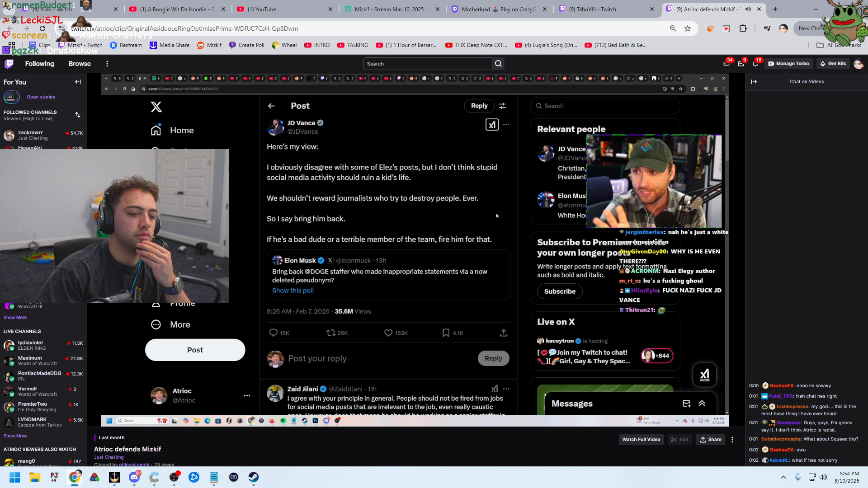Screen dimensions: 868x488
Task: Open the Chrome extensions puzzle icon
Action: pos(743,28)
